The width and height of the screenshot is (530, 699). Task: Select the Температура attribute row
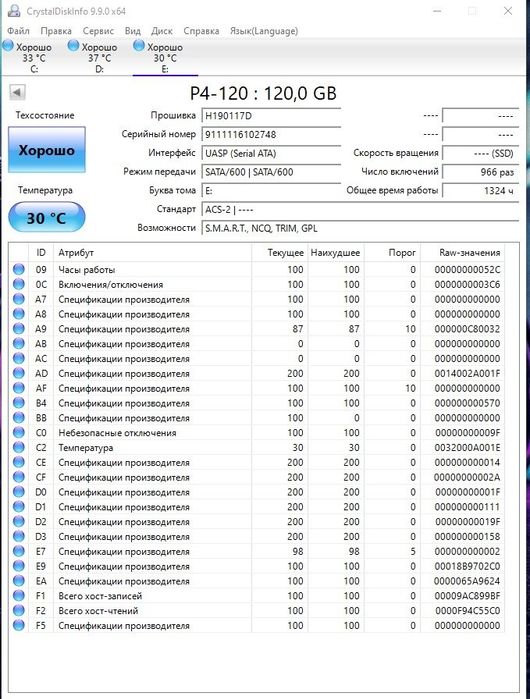258,447
